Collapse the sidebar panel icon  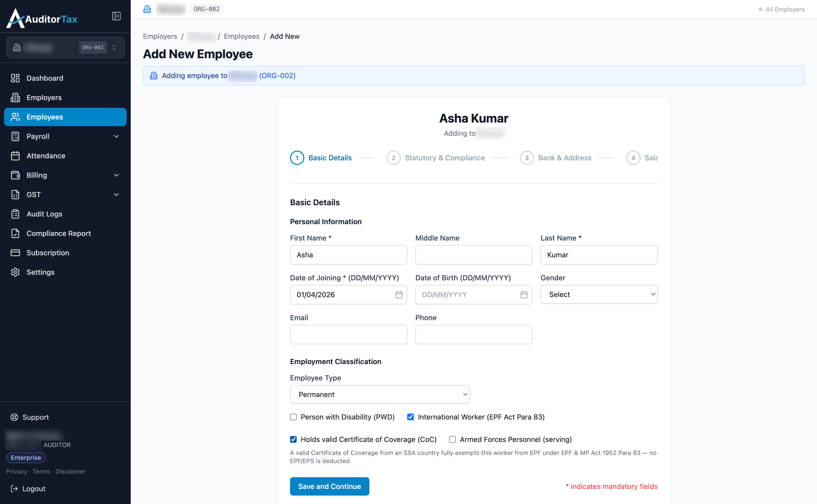coord(116,16)
